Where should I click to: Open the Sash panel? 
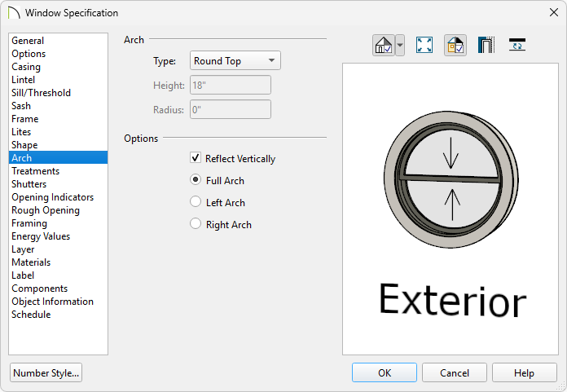click(x=58, y=106)
